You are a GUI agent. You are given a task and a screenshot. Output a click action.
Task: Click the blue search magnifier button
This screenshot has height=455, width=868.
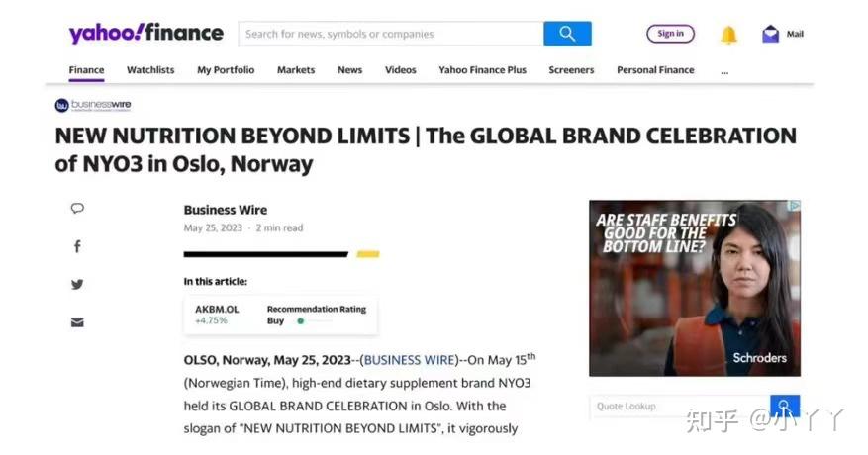567,34
